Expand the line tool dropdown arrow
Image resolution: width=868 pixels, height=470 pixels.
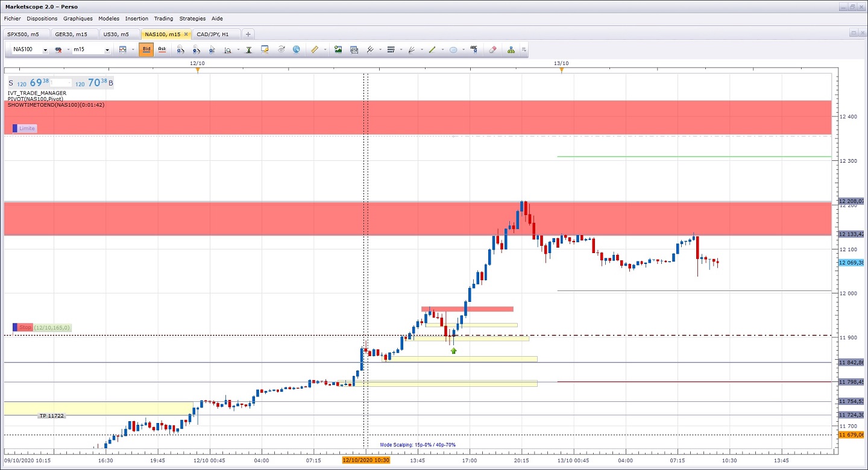point(442,50)
